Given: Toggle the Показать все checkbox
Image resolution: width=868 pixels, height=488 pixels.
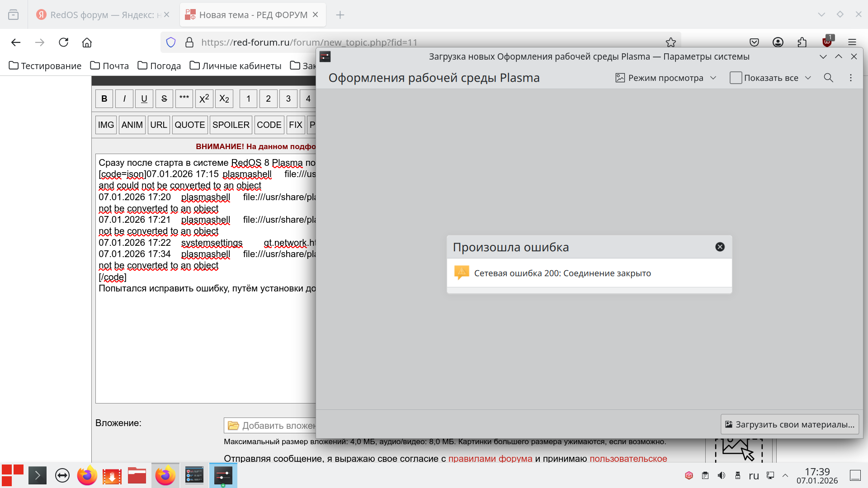Looking at the screenshot, I should coord(736,78).
